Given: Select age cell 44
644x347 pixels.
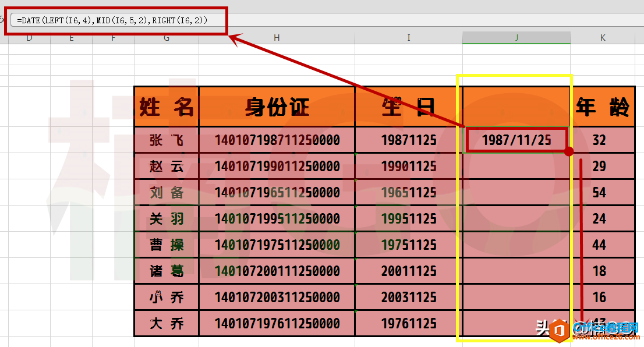Looking at the screenshot, I should pos(603,245).
